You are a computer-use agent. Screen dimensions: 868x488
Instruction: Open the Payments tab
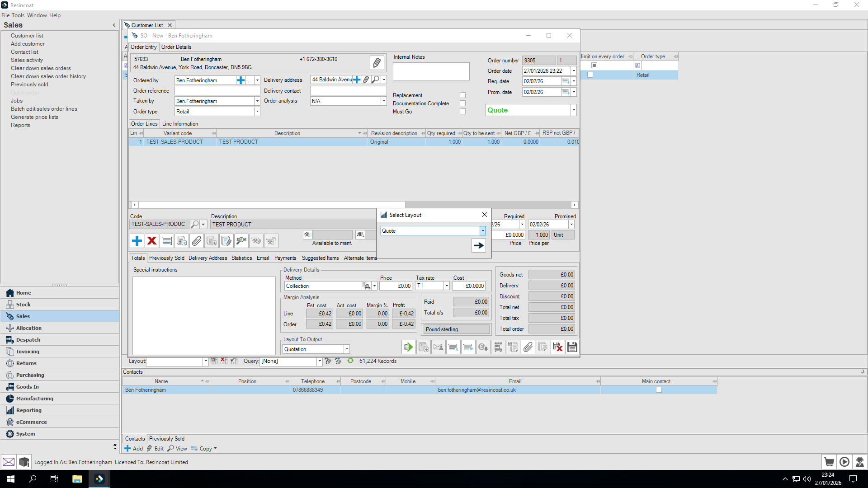(285, 258)
